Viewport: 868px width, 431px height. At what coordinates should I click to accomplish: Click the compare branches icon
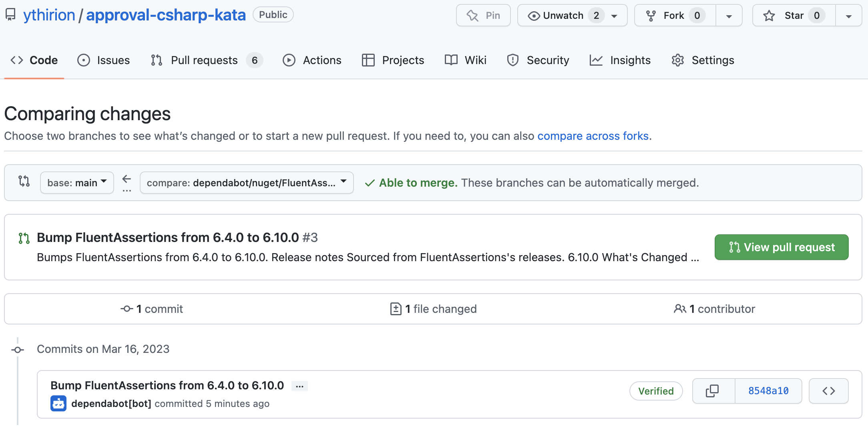[x=24, y=181]
